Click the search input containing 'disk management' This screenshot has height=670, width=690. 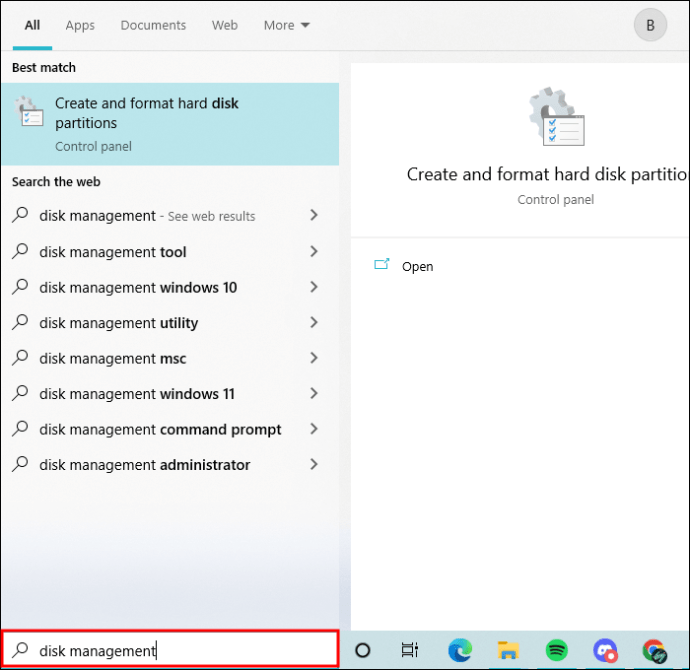[170, 650]
